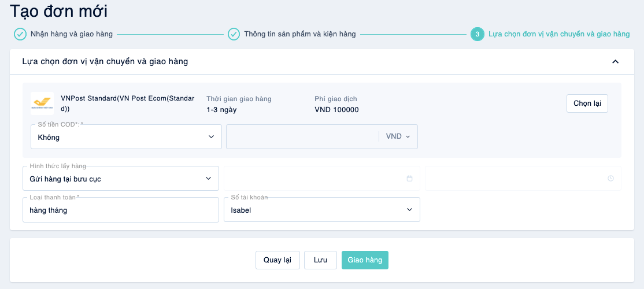Open the Số tiền COD dropdown
Screen dimensions: 644x289
click(x=127, y=137)
